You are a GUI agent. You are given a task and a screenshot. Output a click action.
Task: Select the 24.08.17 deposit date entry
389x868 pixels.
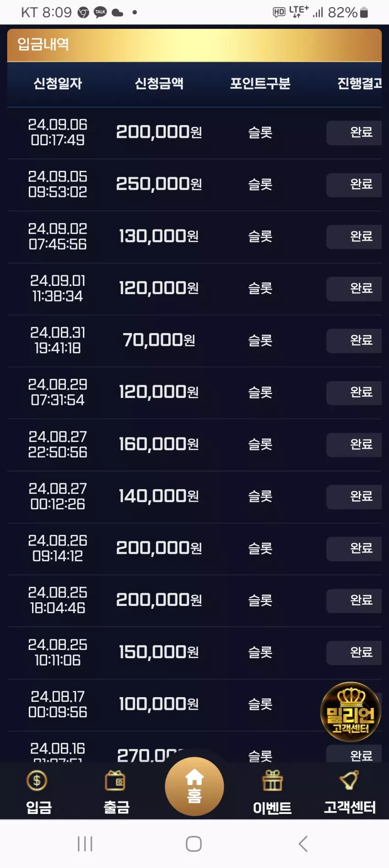(58, 704)
